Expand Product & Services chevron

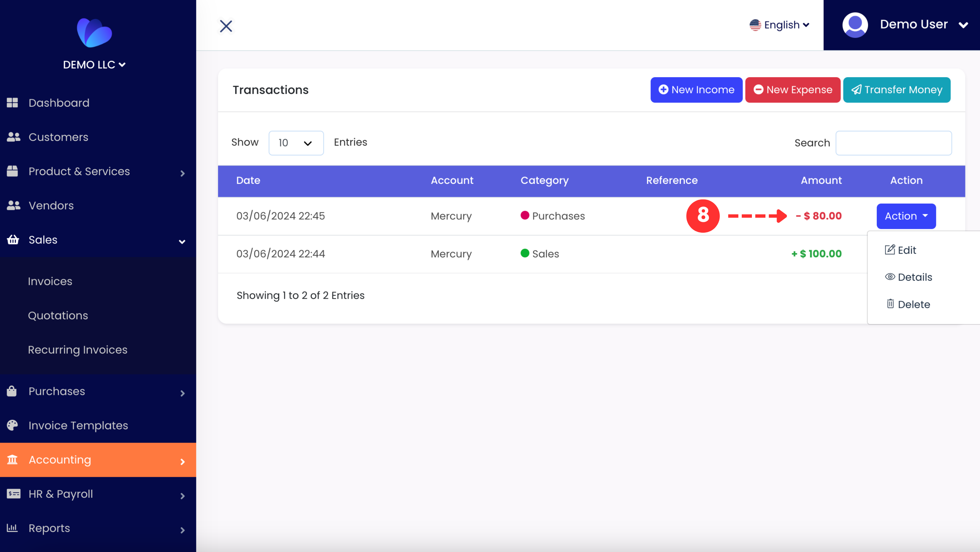coord(183,173)
